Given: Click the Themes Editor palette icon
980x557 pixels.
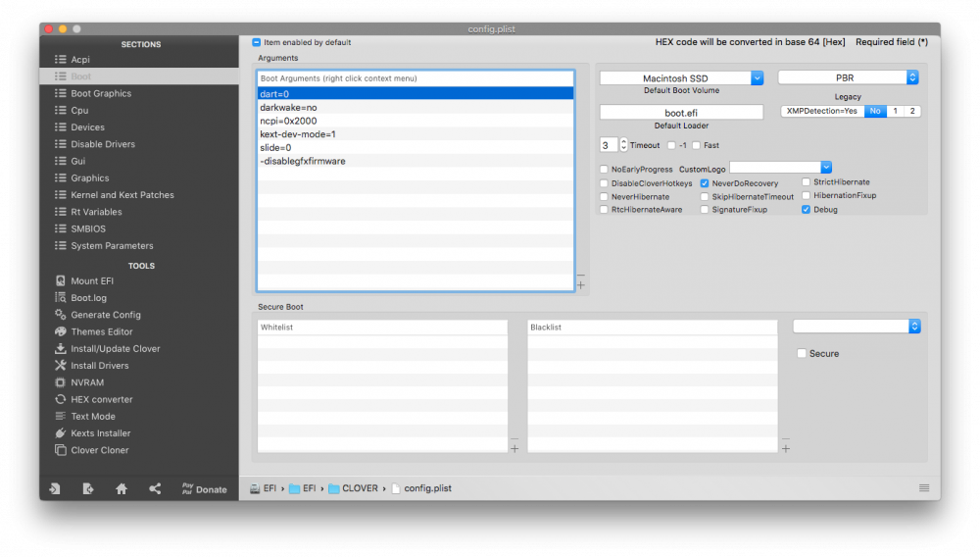Looking at the screenshot, I should 60,331.
